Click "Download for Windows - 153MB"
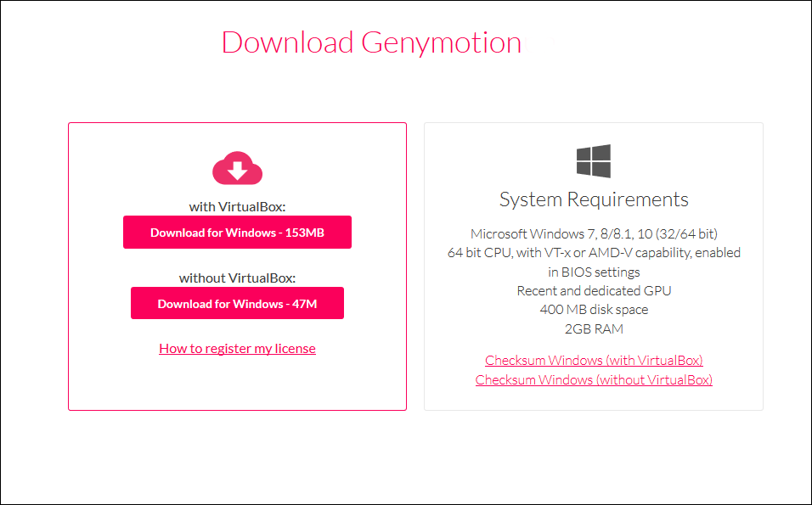The image size is (812, 505). coord(237,232)
